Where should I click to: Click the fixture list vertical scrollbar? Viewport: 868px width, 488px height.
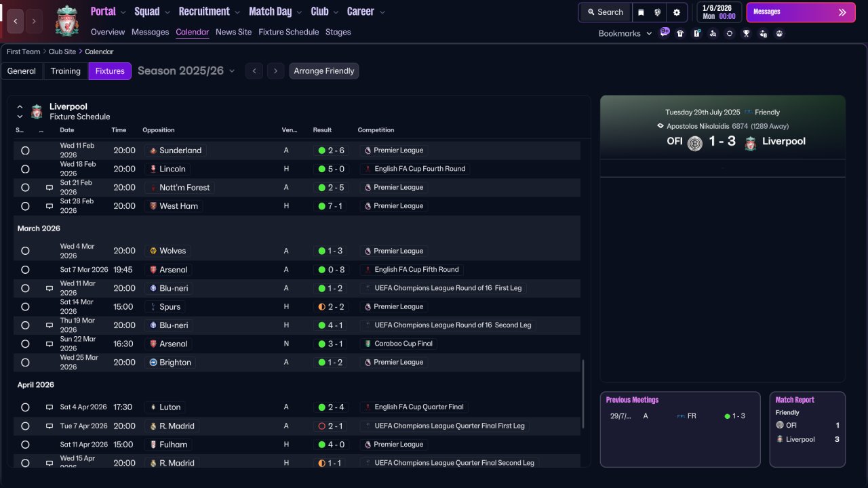583,393
